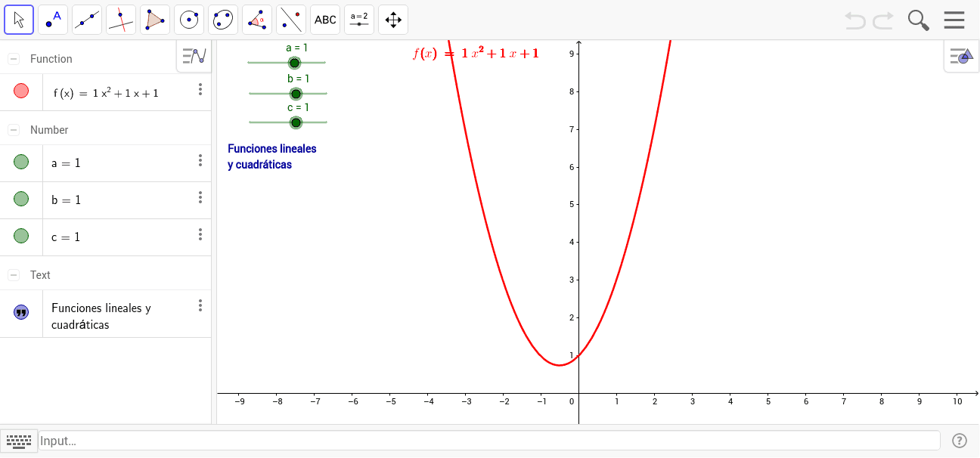Redo the last undone action
Image resolution: width=980 pixels, height=458 pixels.
coord(883,20)
